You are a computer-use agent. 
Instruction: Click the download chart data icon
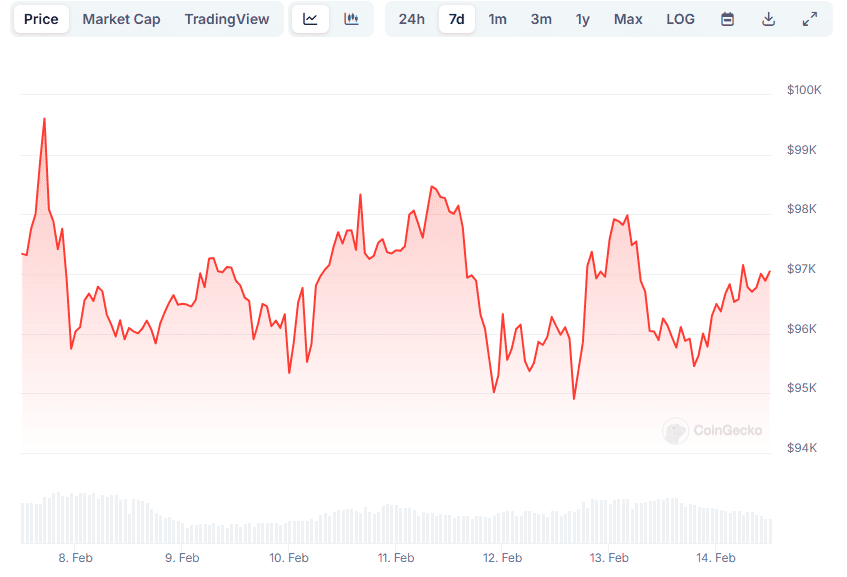coord(768,18)
